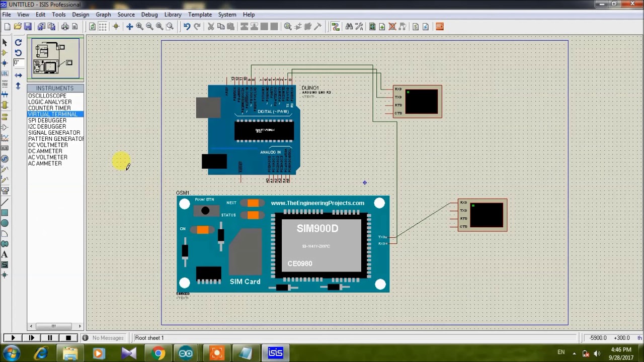Redraw the display with the refresh icon
Viewport: 644px width, 362px height.
(93, 27)
